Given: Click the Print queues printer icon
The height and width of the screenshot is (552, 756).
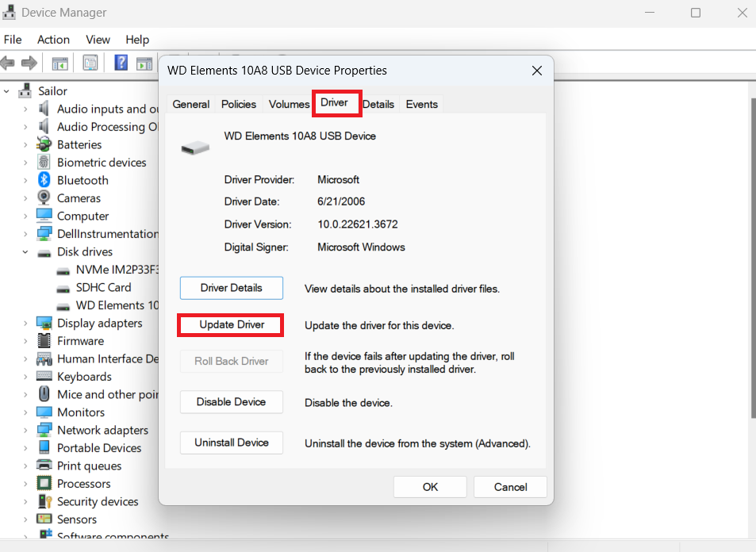Looking at the screenshot, I should (44, 466).
